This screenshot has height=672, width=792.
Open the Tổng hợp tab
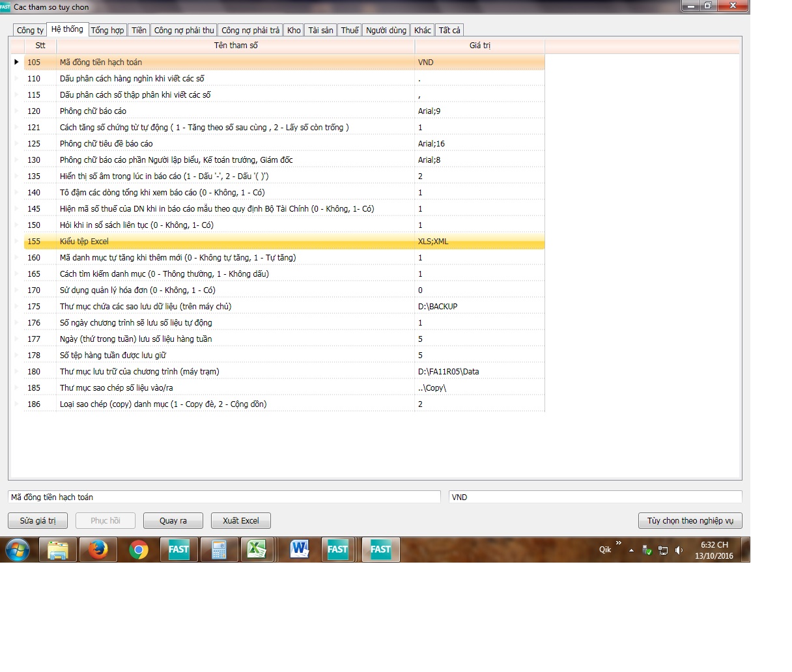[107, 31]
